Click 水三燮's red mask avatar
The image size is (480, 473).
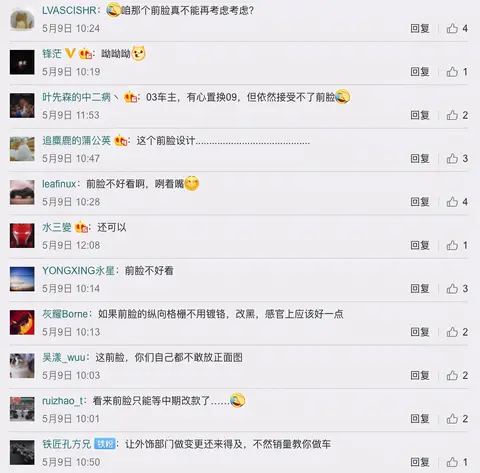(x=22, y=235)
